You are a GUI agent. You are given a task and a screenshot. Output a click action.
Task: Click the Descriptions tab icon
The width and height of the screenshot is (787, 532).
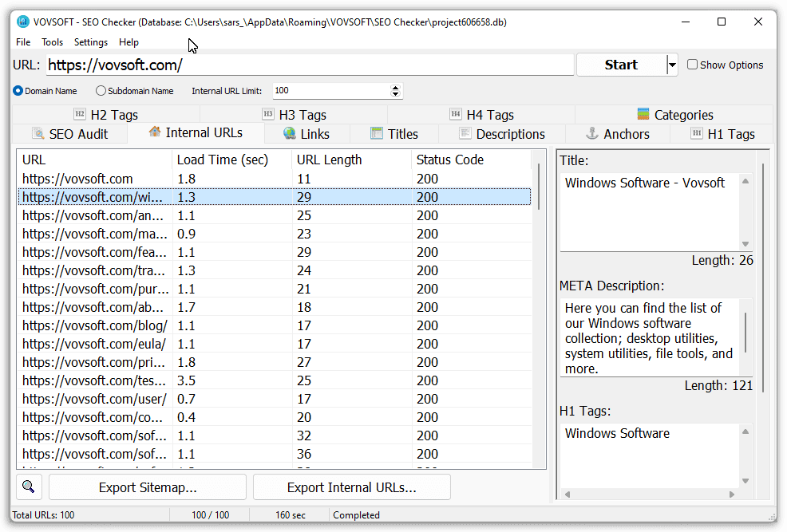click(465, 133)
